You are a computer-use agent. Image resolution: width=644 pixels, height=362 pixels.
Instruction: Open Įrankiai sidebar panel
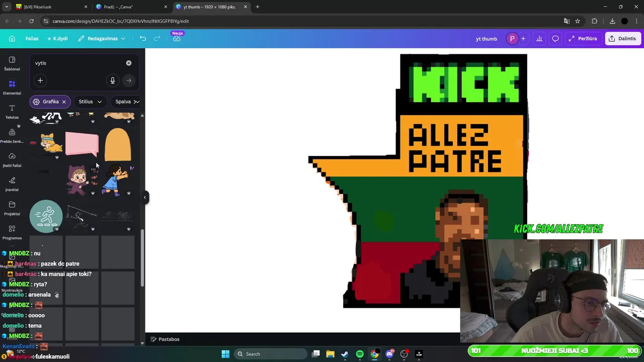[12, 184]
